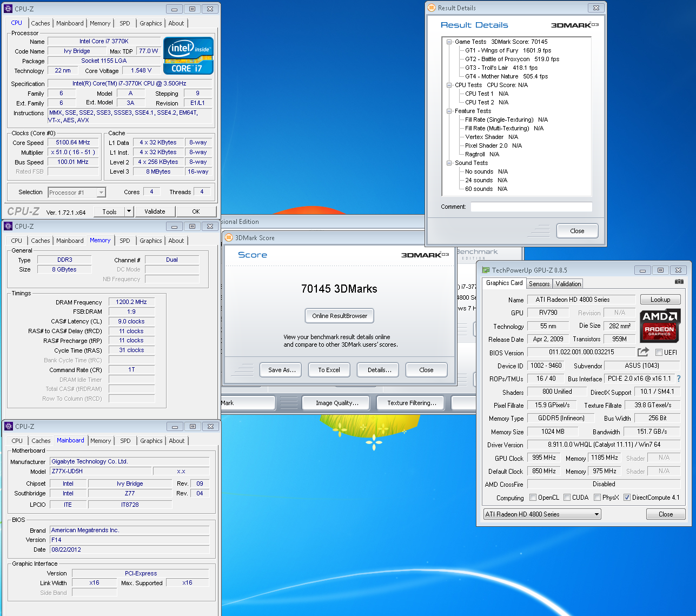Image resolution: width=696 pixels, height=616 pixels.
Task: Switch to Sensors tab in GPU-Z
Action: coord(539,283)
